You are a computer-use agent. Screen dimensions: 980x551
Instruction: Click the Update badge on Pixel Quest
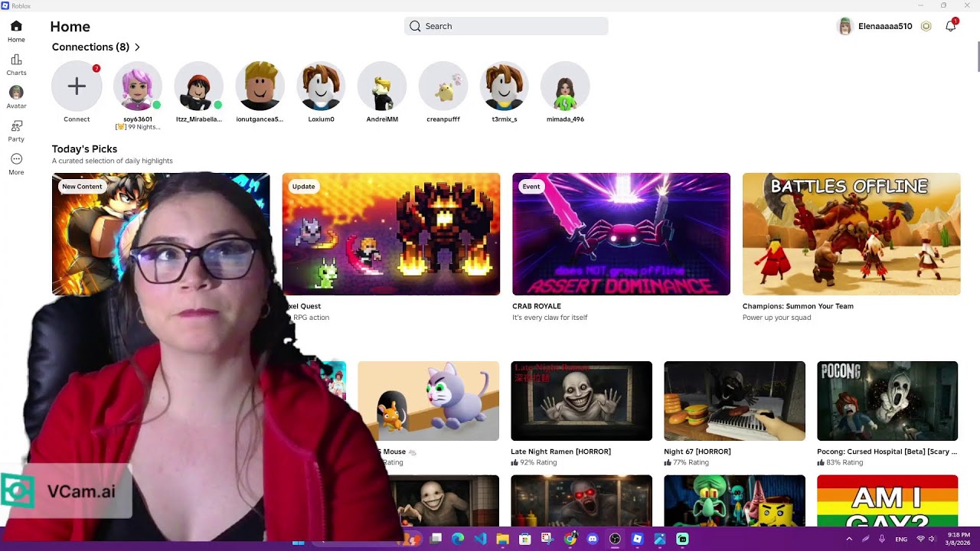303,187
